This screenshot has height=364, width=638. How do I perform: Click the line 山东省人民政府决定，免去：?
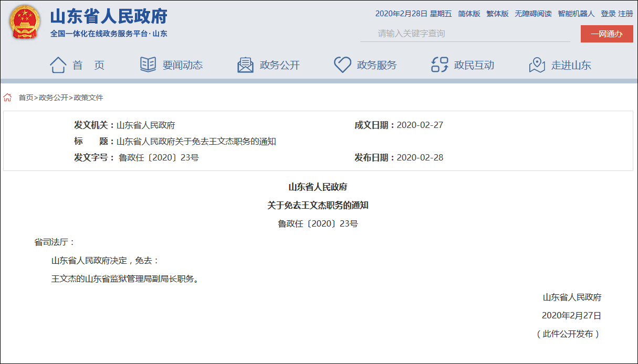click(105, 261)
